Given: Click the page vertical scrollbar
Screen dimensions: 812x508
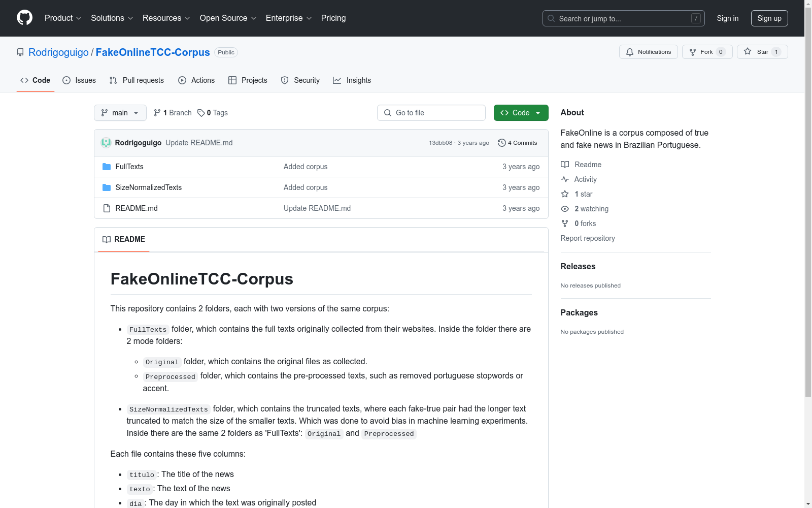Looking at the screenshot, I should point(808,203).
